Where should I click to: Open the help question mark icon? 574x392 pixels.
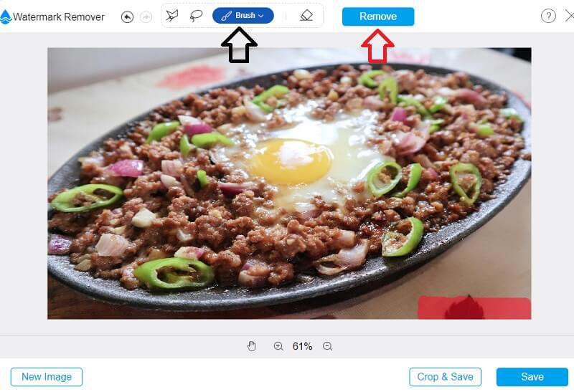coord(548,16)
